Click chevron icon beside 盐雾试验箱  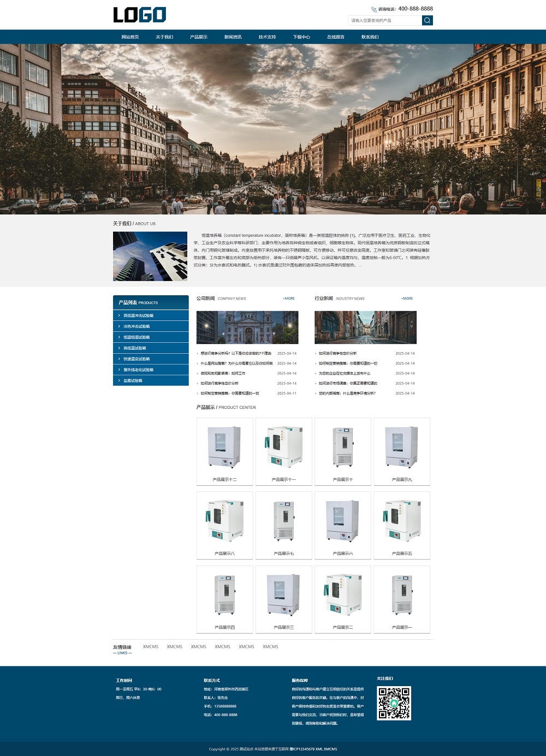[119, 380]
